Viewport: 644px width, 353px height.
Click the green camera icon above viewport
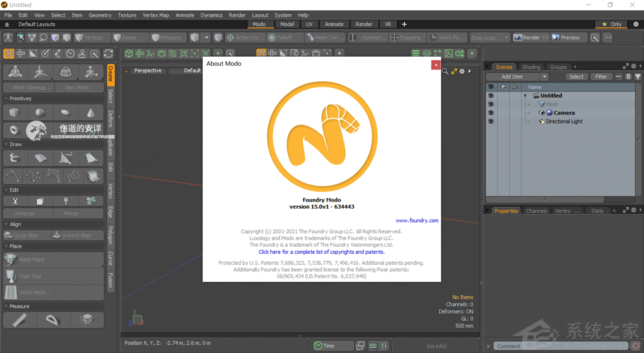[162, 53]
